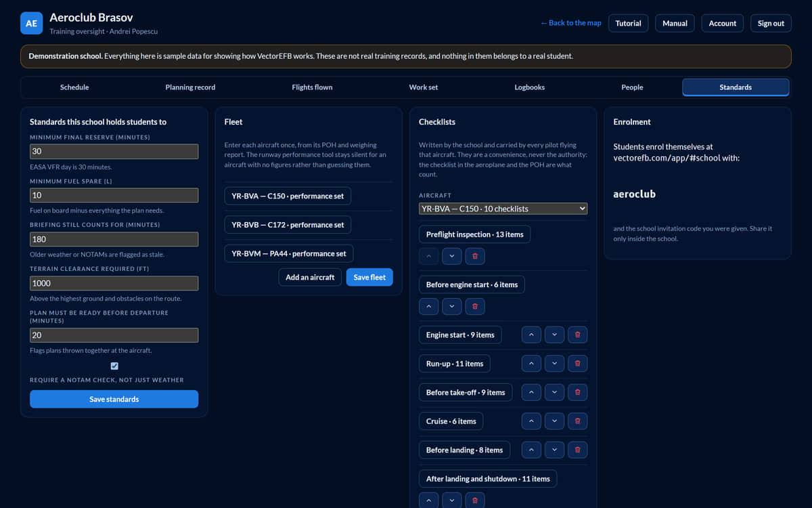The width and height of the screenshot is (812, 508).
Task: Move Run-up checklist down
Action: (554, 364)
